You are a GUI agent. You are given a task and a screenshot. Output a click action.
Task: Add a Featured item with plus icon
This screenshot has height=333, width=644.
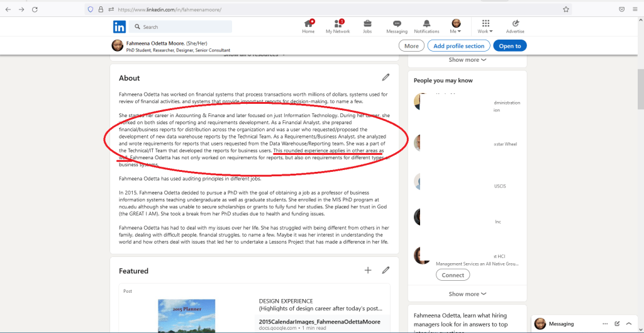368,271
